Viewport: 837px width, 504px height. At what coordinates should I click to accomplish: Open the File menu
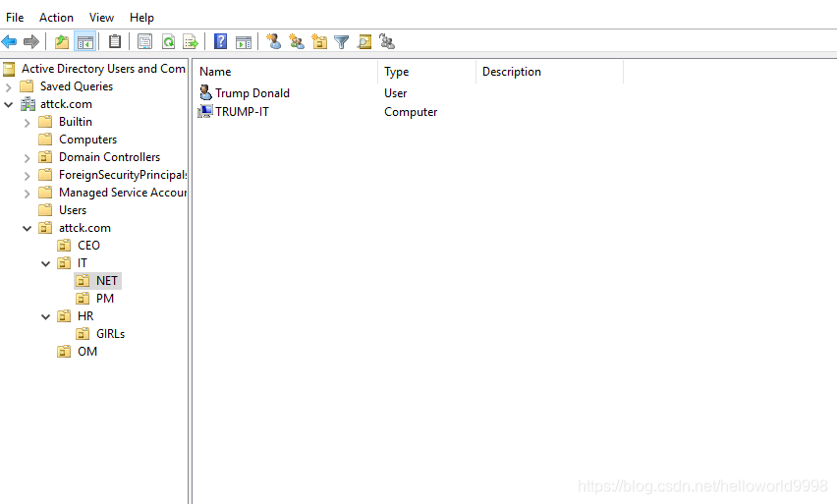(15, 17)
